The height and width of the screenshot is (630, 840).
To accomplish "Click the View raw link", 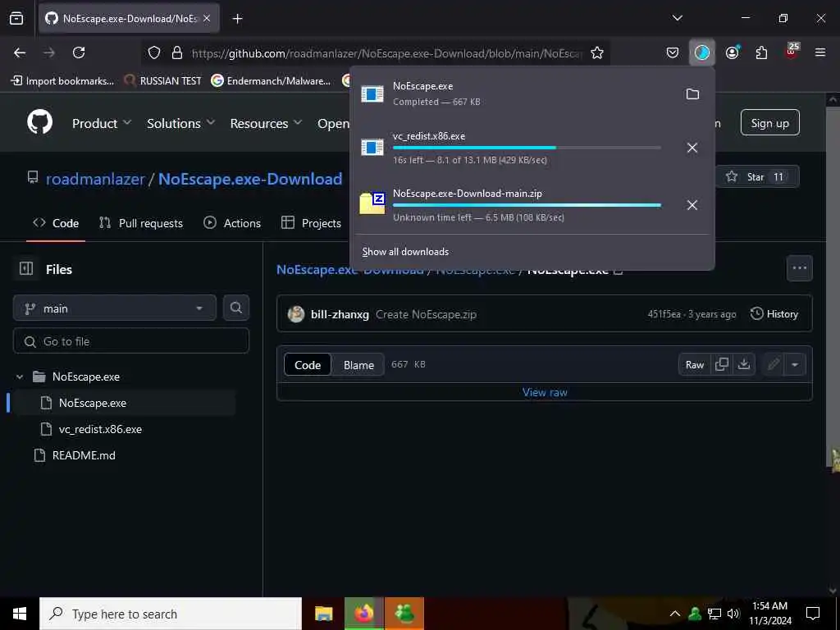I will click(545, 392).
